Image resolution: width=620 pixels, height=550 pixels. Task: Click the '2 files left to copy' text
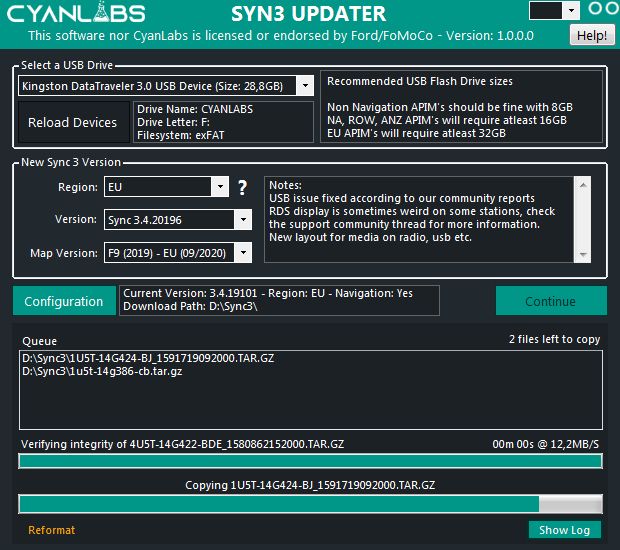(554, 339)
